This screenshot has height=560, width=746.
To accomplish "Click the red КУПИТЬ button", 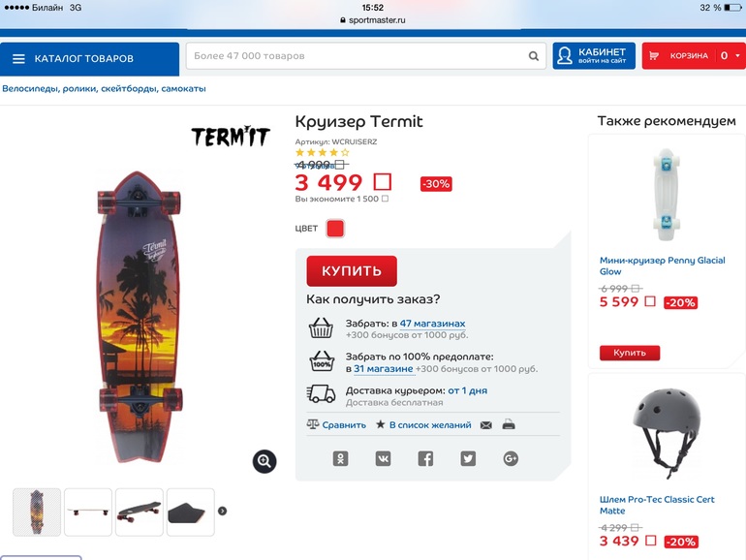I will 352,270.
